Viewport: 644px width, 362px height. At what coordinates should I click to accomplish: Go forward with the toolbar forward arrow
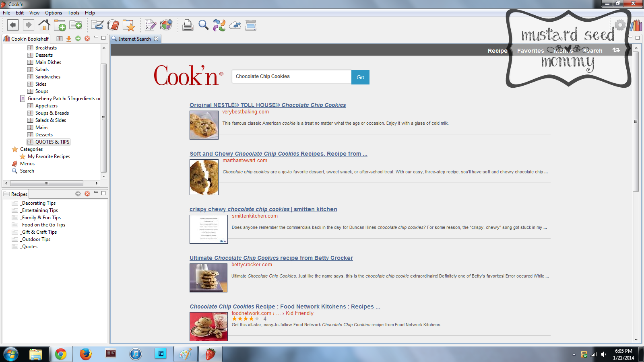28,25
